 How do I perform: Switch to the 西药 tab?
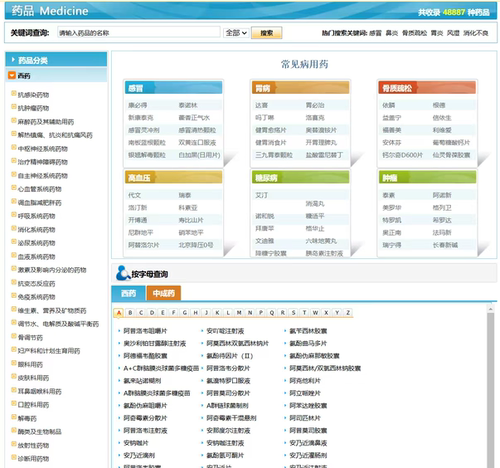click(x=128, y=293)
